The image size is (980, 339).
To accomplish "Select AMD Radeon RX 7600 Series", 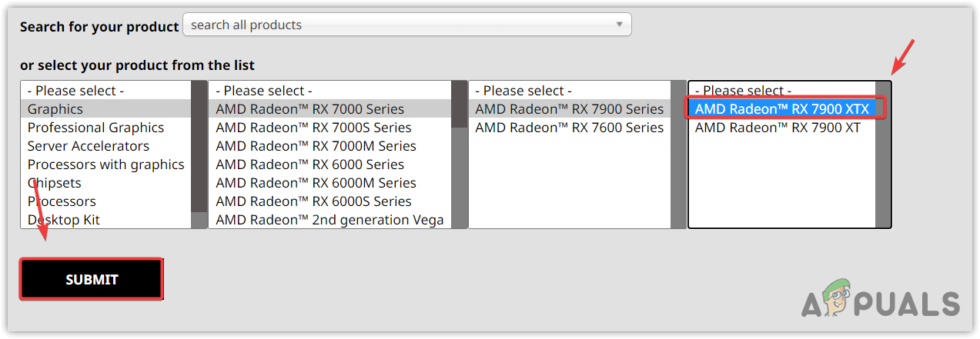I will [569, 128].
